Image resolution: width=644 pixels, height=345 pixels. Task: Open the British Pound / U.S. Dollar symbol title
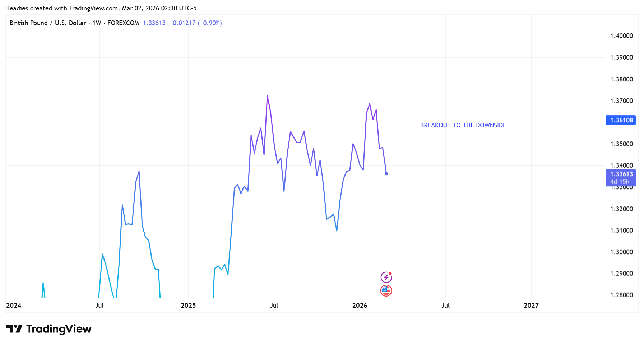point(48,23)
